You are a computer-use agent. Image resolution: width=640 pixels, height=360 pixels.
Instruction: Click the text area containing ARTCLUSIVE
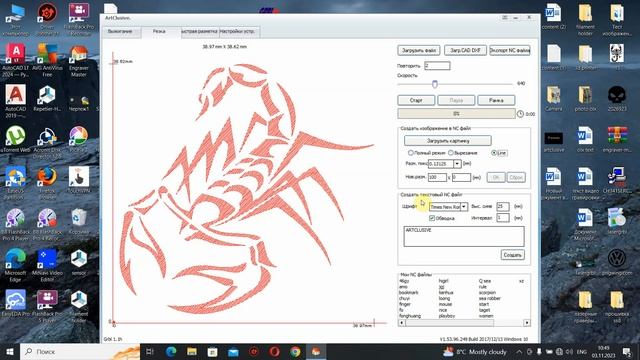(x=464, y=237)
